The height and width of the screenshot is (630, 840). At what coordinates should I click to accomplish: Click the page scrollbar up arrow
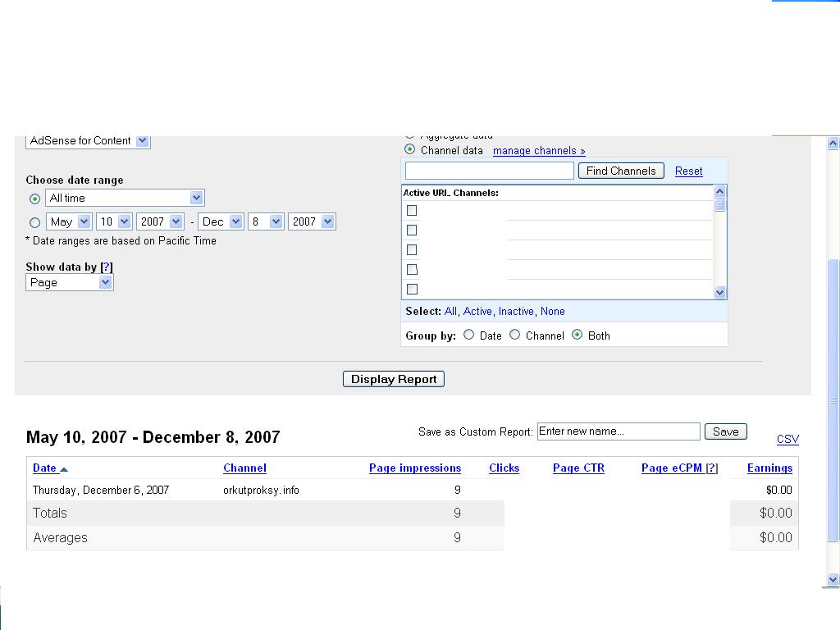click(x=833, y=143)
